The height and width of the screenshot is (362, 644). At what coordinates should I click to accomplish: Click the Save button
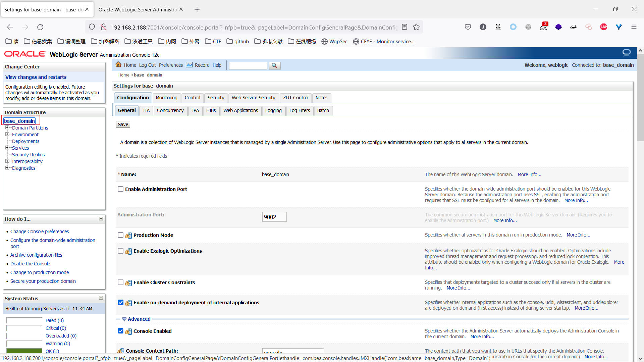click(123, 124)
